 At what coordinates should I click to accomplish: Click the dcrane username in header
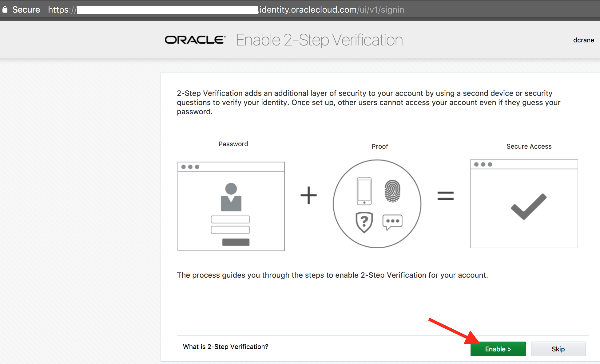pos(583,40)
